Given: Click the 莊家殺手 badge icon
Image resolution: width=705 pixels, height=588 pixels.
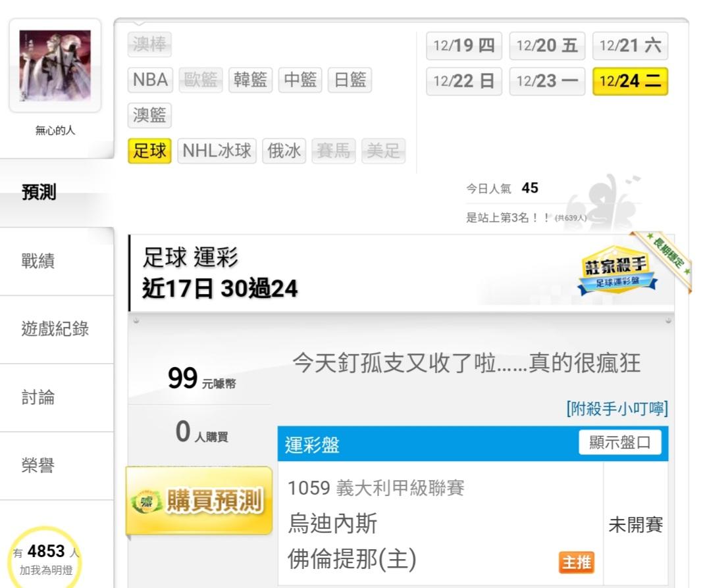Looking at the screenshot, I should click(x=617, y=270).
